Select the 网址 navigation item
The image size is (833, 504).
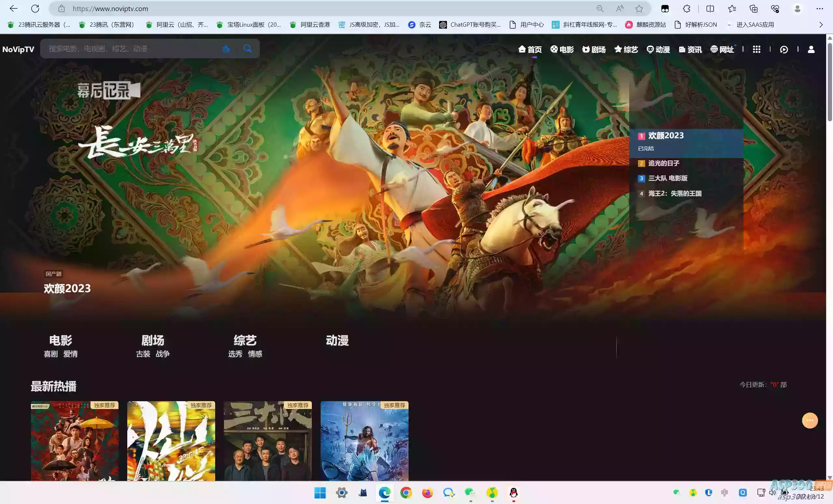[x=722, y=50]
